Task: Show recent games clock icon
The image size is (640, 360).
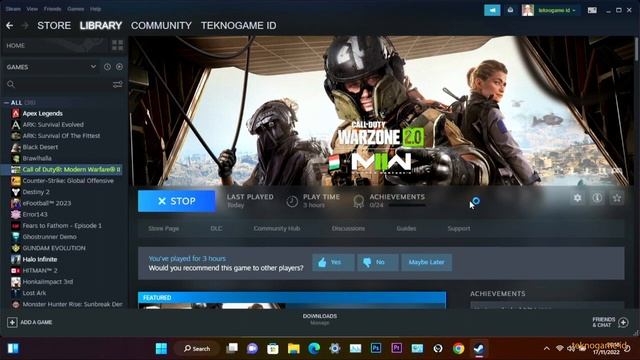Action: pos(107,67)
